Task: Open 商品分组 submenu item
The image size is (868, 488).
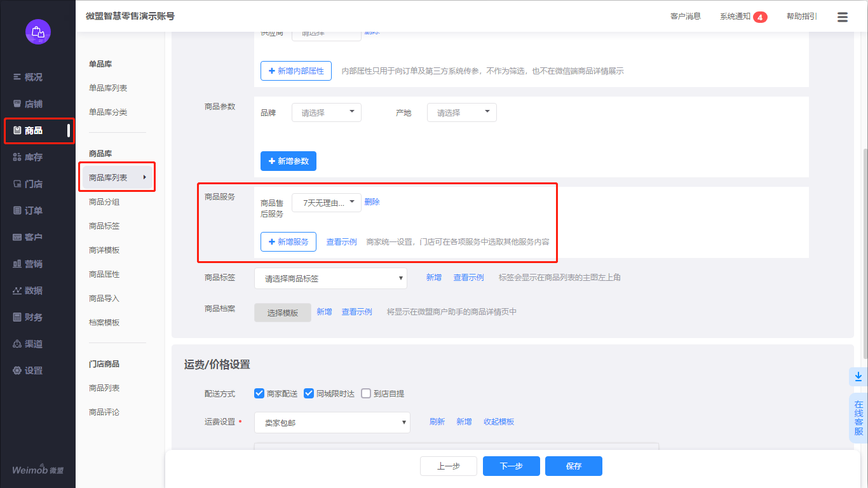Action: click(x=104, y=201)
